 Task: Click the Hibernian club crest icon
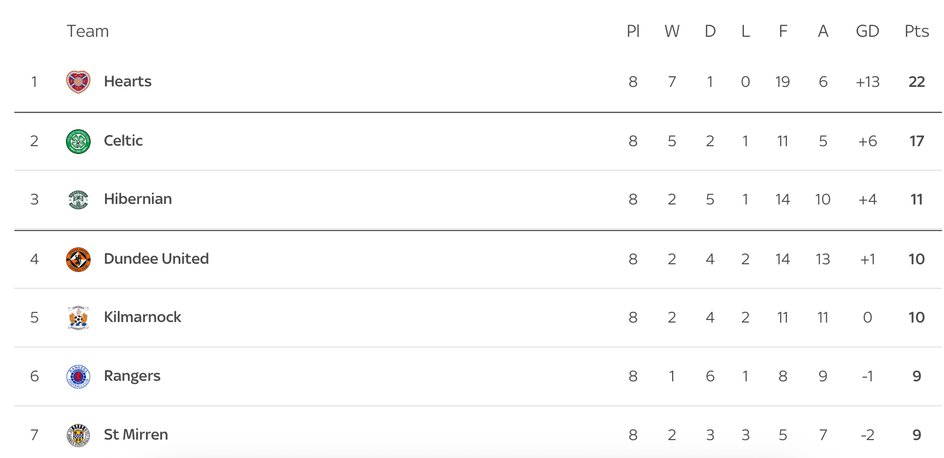(x=78, y=200)
